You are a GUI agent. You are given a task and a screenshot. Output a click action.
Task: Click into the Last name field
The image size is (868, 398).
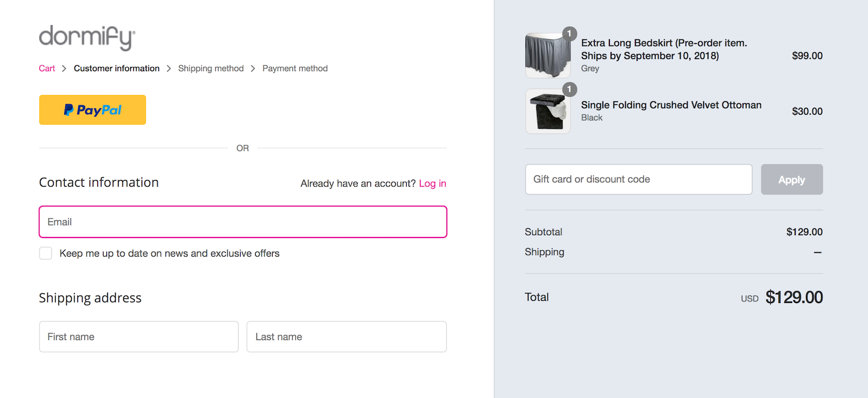[347, 337]
